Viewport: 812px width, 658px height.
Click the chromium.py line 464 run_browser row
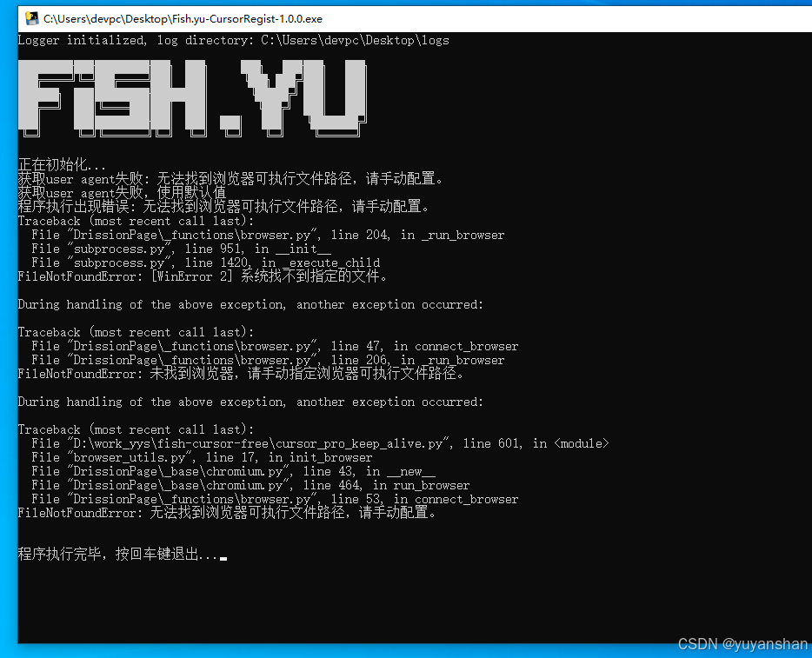click(250, 486)
